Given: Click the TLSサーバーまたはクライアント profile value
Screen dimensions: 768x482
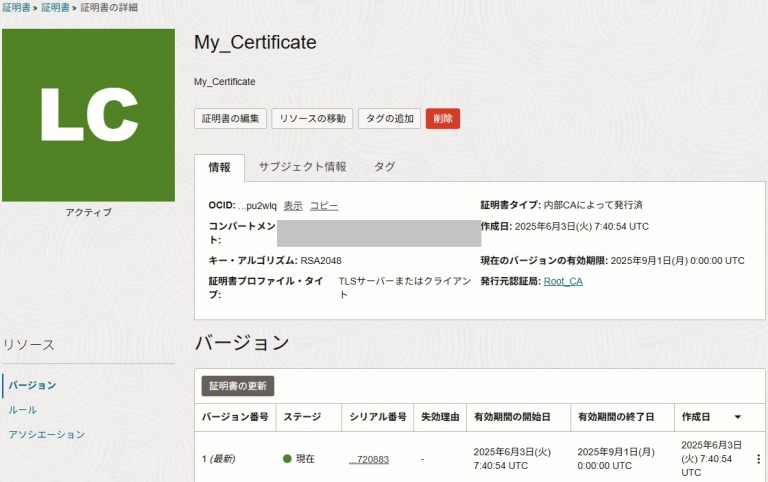Looking at the screenshot, I should (405, 288).
